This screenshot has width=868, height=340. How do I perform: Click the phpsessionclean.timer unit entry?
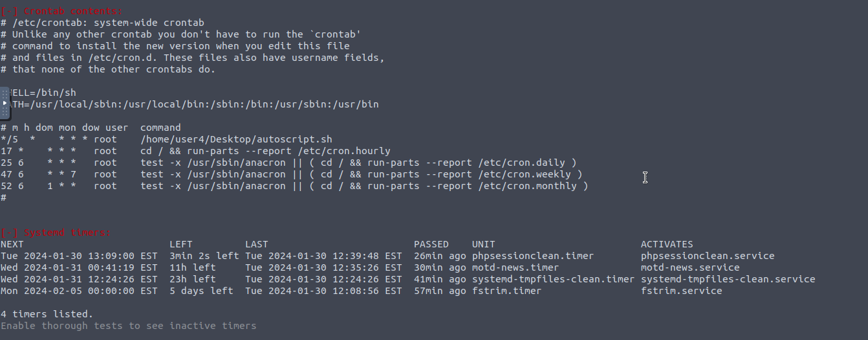click(x=532, y=256)
